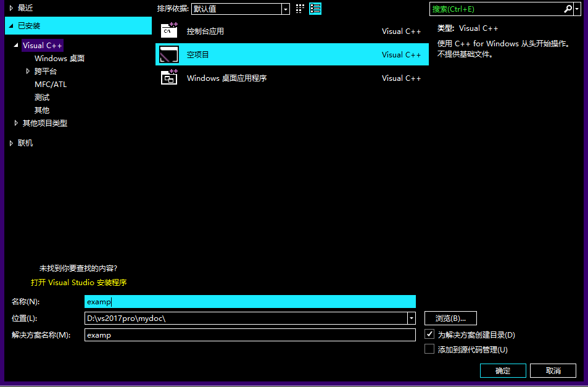
Task: Collapse the 已安装 node
Action: coord(11,26)
